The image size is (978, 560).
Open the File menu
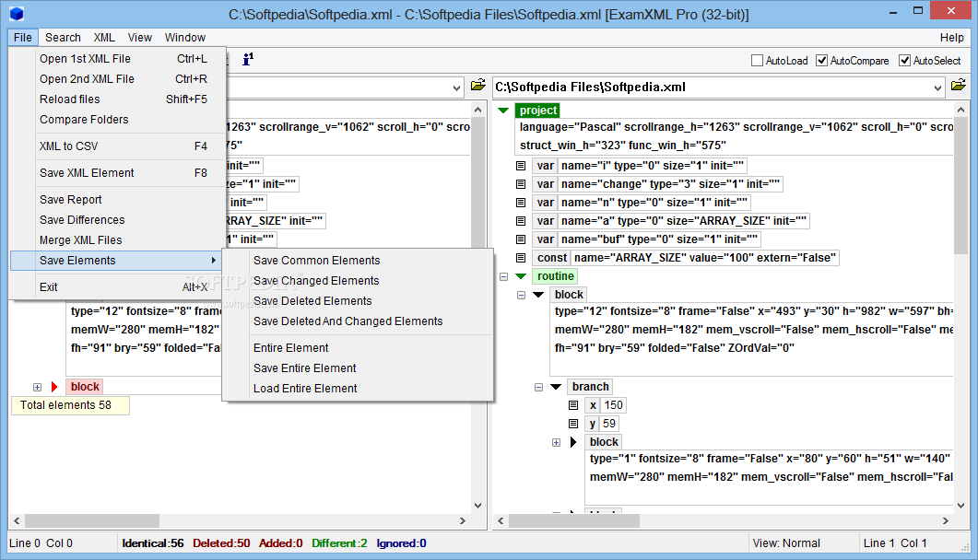[x=23, y=38]
